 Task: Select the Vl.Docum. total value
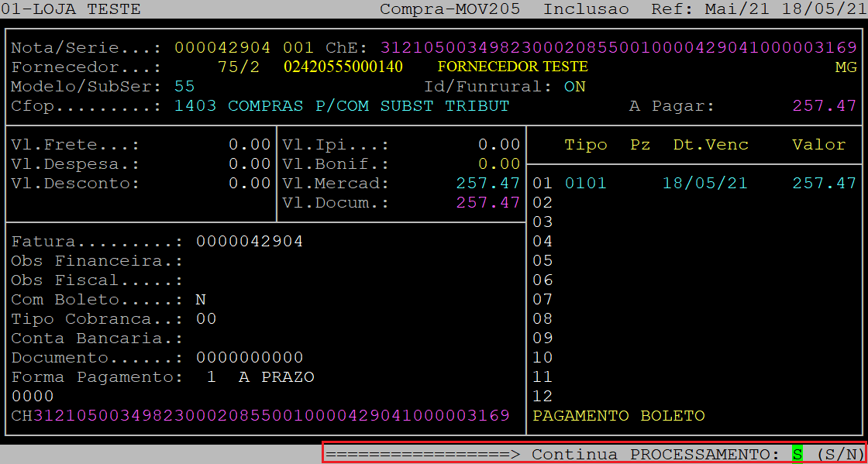click(487, 203)
